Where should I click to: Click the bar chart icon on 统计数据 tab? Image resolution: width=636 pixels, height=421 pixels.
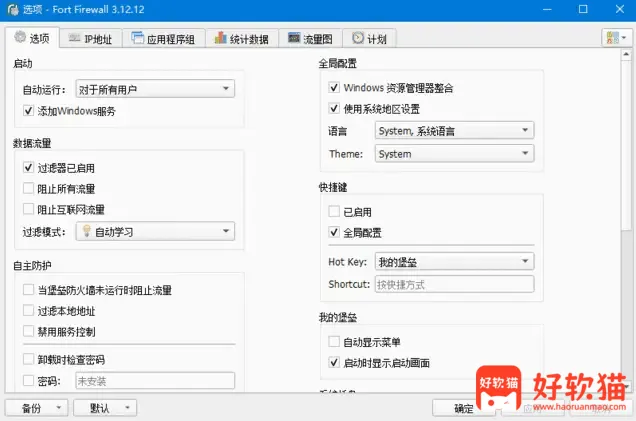coord(220,38)
